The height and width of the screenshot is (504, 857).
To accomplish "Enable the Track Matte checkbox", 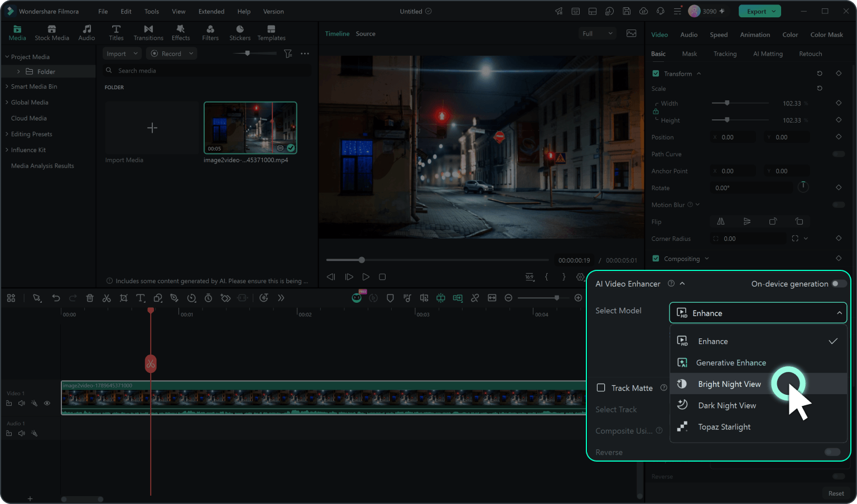I will [x=601, y=387].
